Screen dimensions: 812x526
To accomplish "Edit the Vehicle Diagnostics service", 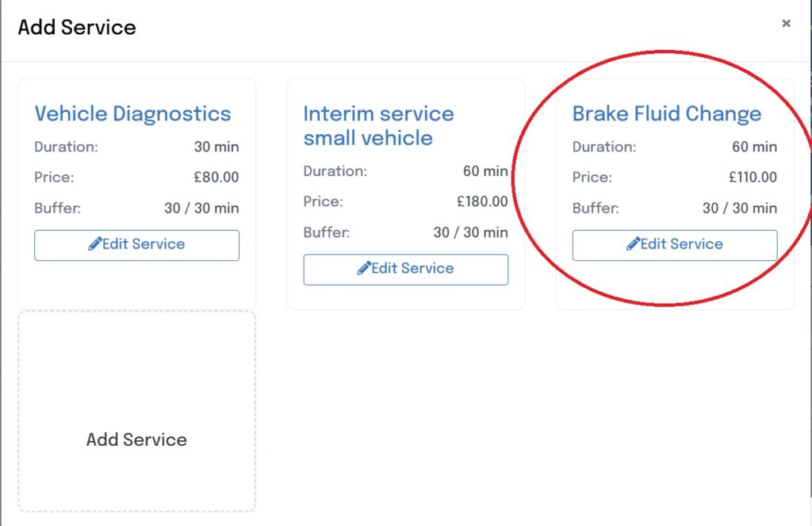I will point(136,245).
